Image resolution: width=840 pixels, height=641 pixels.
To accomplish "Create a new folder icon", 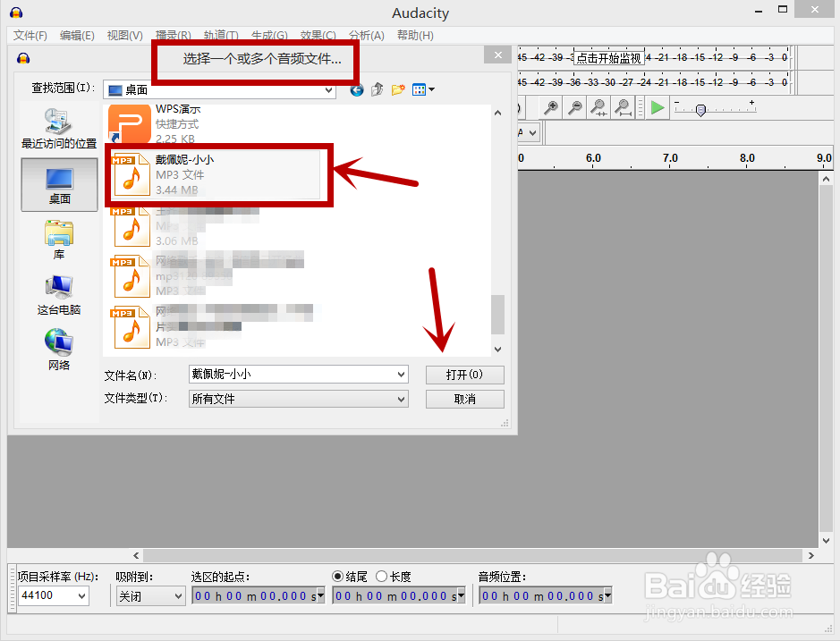I will [x=398, y=89].
